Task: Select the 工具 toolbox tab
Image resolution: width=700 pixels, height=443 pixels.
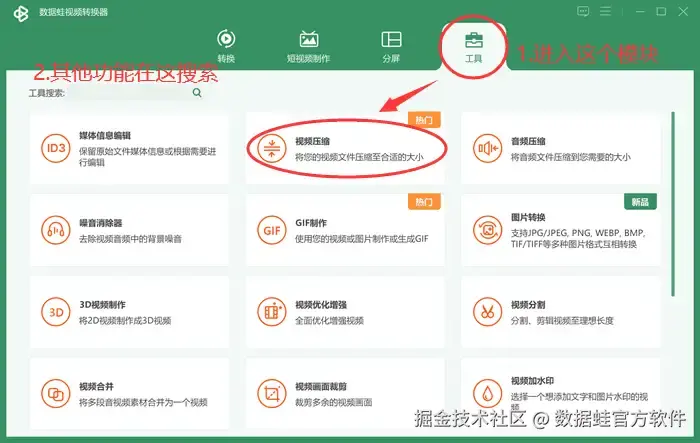Action: [474, 47]
